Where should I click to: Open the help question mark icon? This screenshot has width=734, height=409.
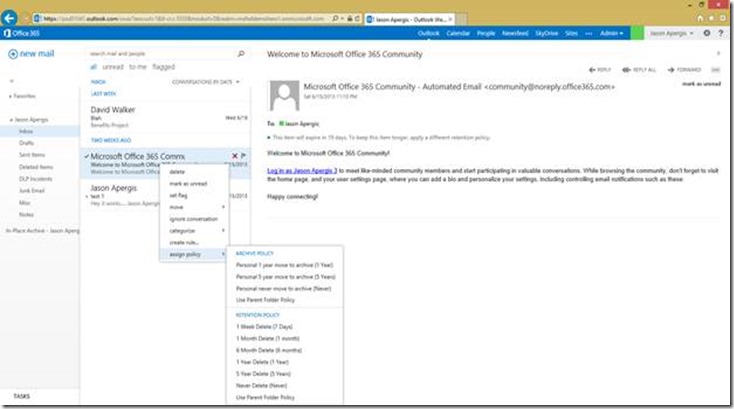click(x=721, y=33)
